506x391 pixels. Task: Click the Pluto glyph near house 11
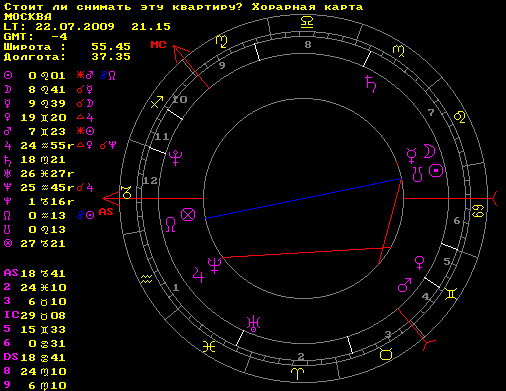pyautogui.click(x=175, y=158)
